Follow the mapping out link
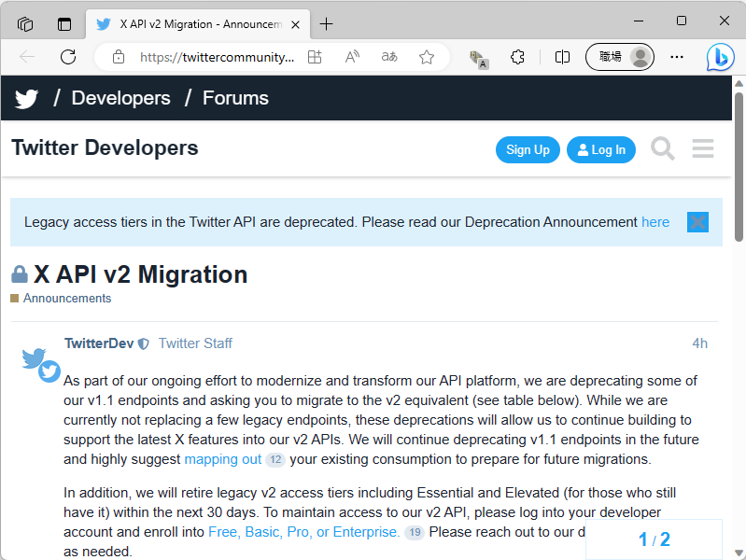This screenshot has height=560, width=746. coord(222,459)
